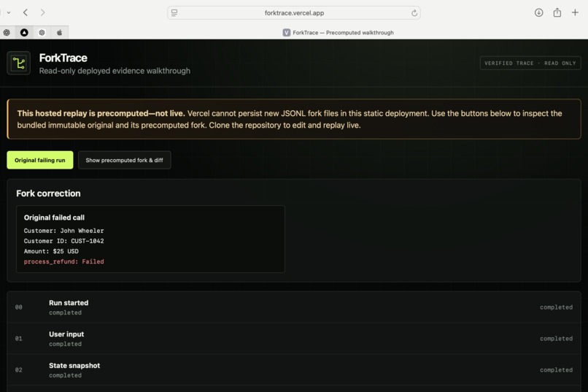The height and width of the screenshot is (392, 588).
Task: Open the Share menu icon
Action: [557, 12]
